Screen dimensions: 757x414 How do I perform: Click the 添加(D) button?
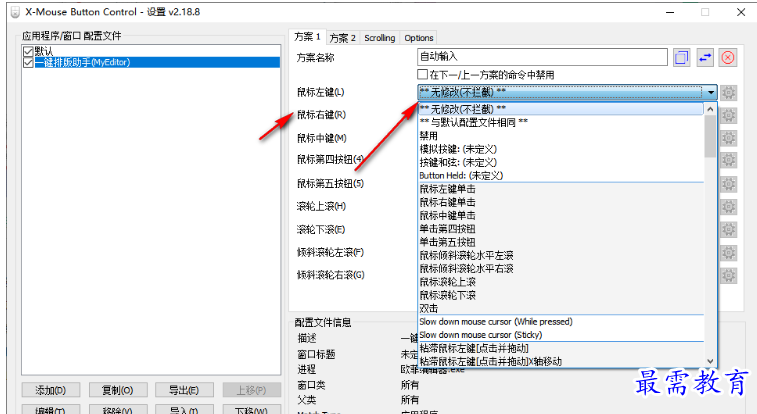51,390
